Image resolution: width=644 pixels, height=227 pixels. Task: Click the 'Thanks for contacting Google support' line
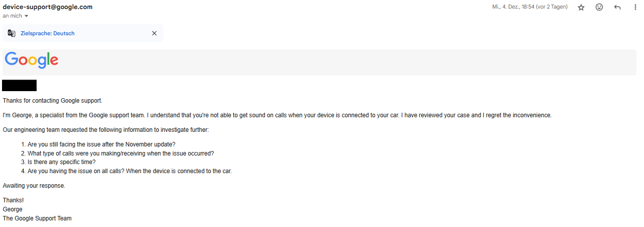[53, 101]
